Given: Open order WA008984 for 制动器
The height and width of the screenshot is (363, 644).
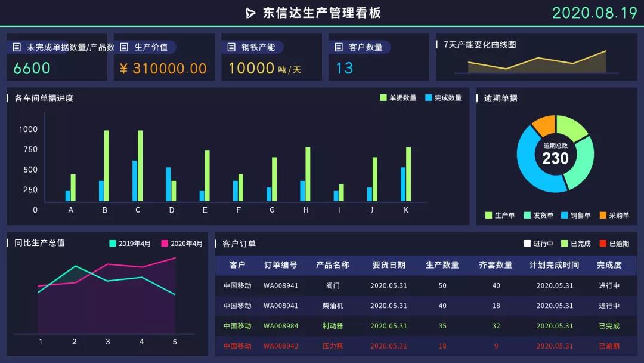Looking at the screenshot, I should pyautogui.click(x=281, y=326).
